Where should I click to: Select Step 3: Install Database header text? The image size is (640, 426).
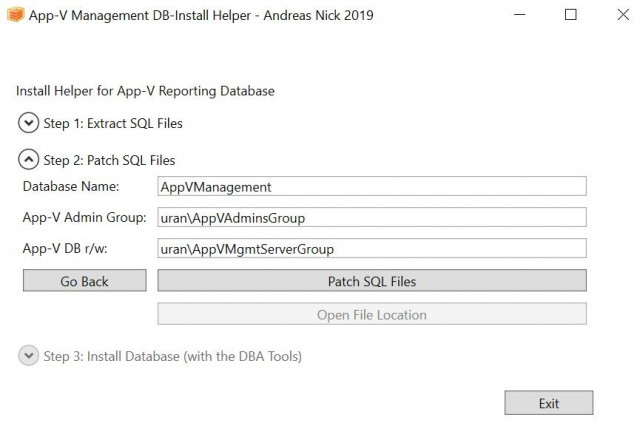coord(173,356)
